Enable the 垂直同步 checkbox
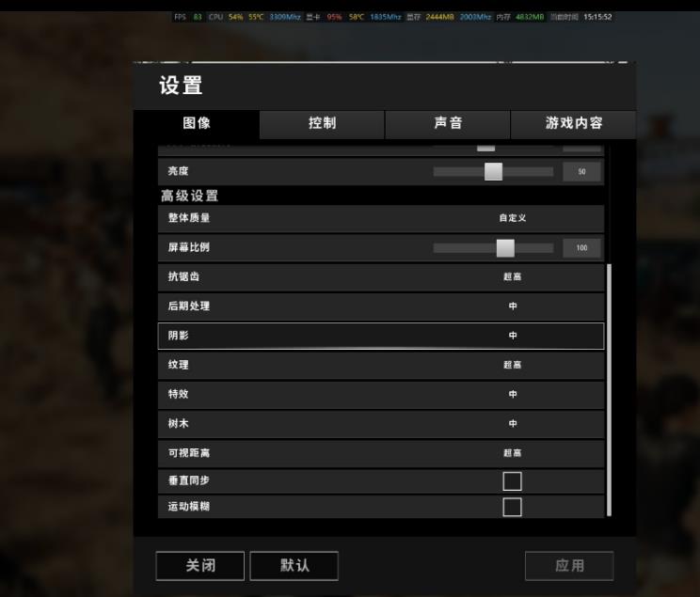 click(x=512, y=481)
